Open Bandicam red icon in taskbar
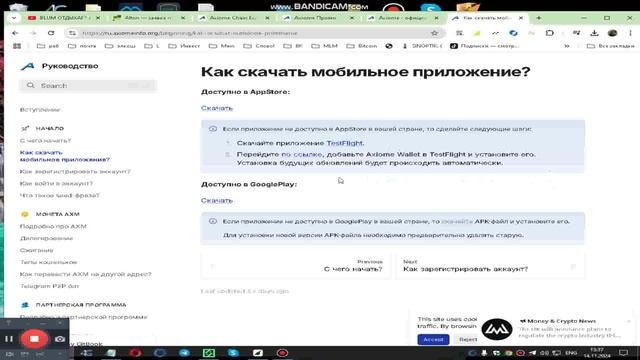 pyautogui.click(x=282, y=353)
